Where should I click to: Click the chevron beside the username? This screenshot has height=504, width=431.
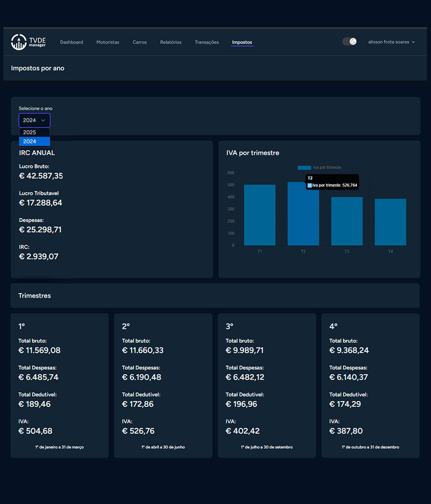413,42
